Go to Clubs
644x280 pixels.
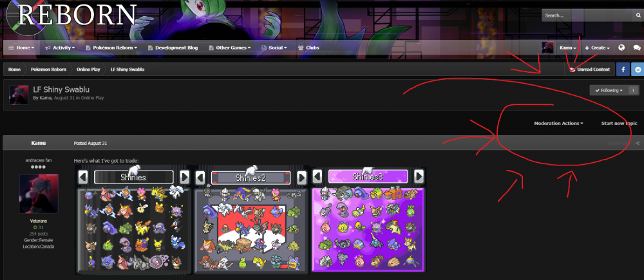click(x=308, y=48)
